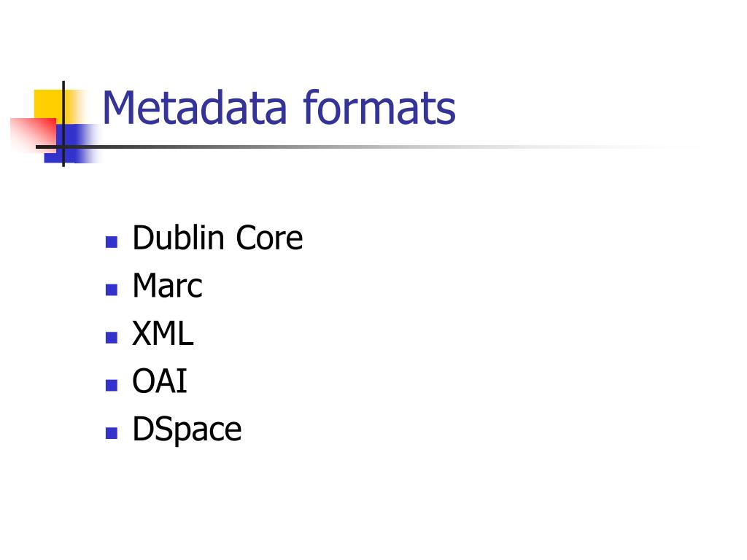This screenshot has height=560, width=747.
Task: Select the 'XML' bullet text
Action: click(163, 333)
